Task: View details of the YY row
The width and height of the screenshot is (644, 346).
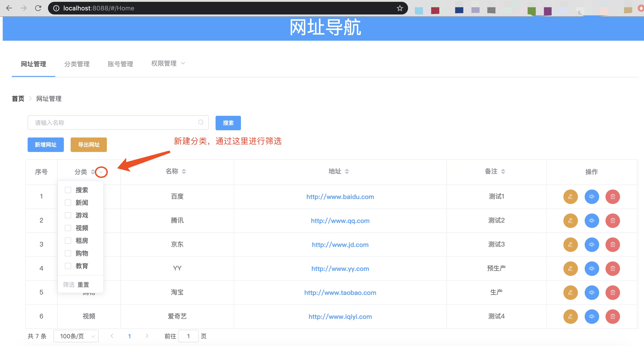Action: 592,269
